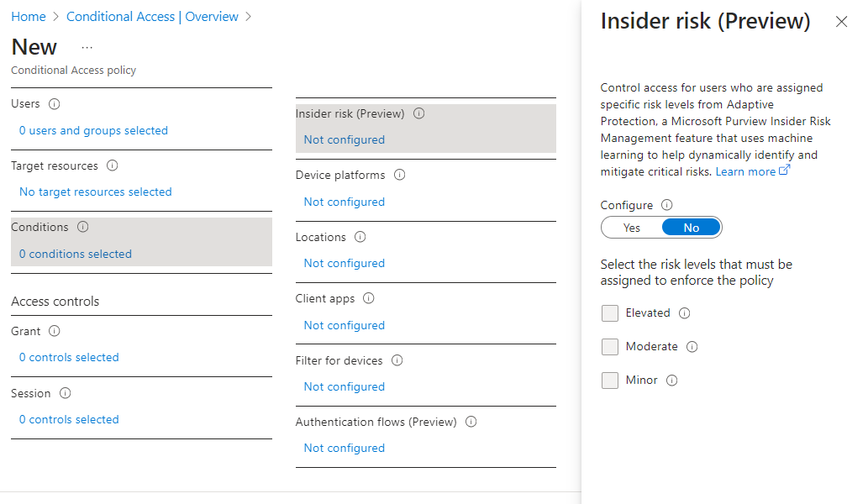Click info icon beside Client apps
Viewport: 868px width, 504px height.
(x=369, y=298)
